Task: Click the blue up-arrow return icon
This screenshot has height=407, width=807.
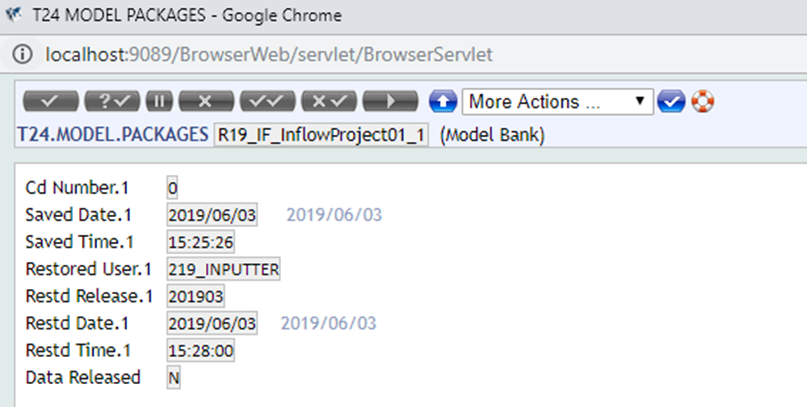Action: coord(441,101)
